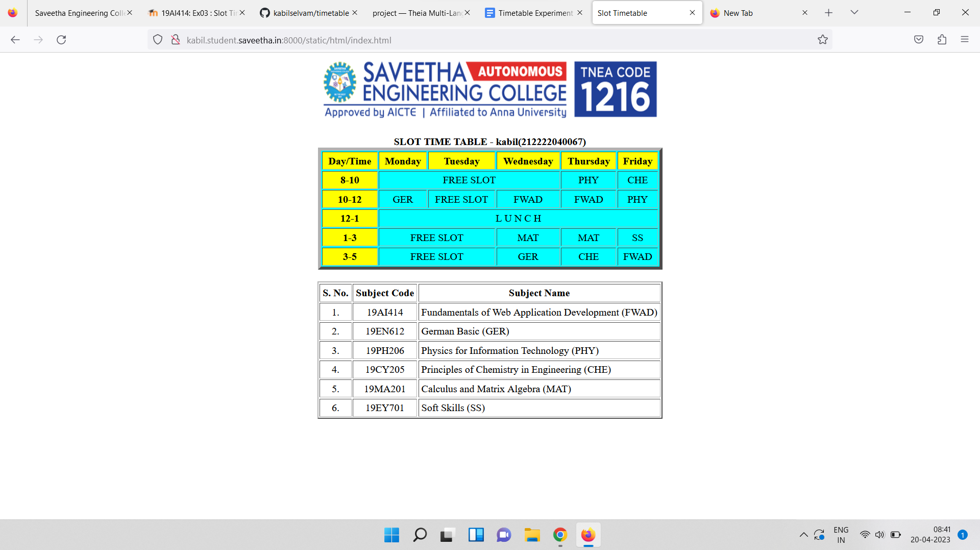Click the 8-10 time slot cell
This screenshot has height=550, width=980.
[x=350, y=180]
